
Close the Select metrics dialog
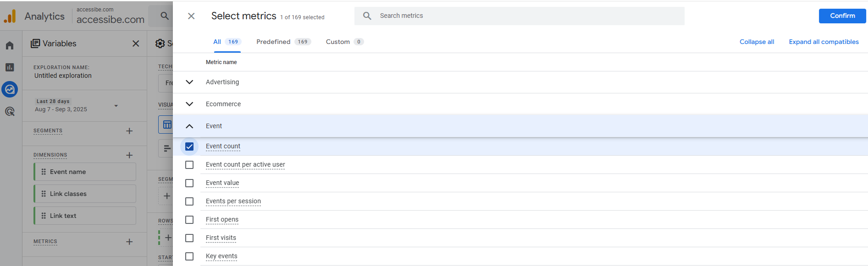(191, 16)
